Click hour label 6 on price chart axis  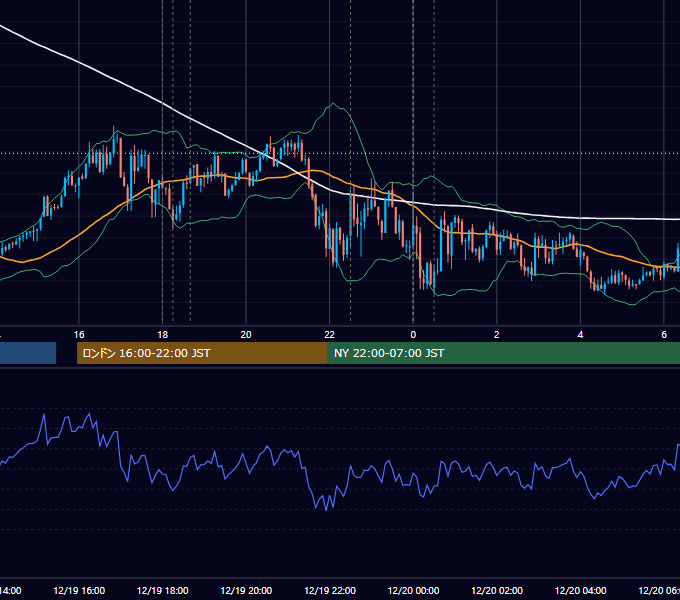(664, 335)
